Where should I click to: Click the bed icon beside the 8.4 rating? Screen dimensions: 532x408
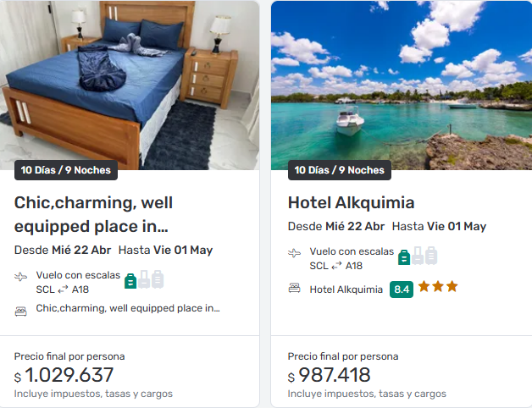(295, 289)
